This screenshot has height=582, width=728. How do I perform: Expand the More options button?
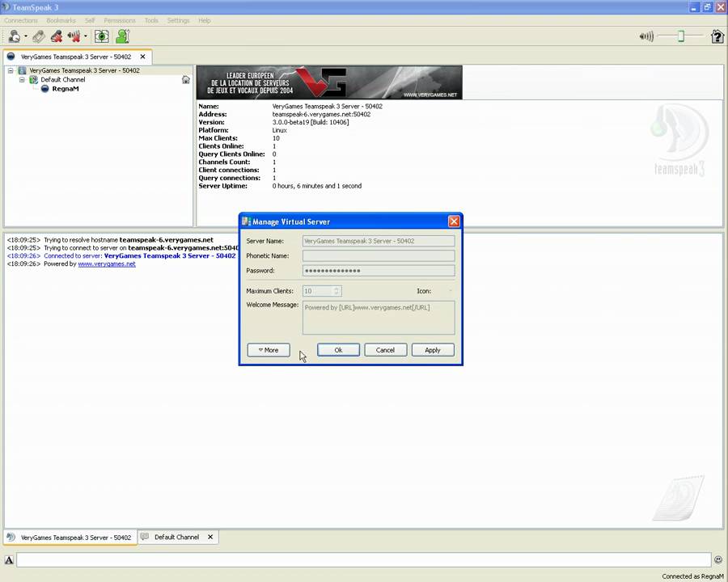tap(269, 350)
